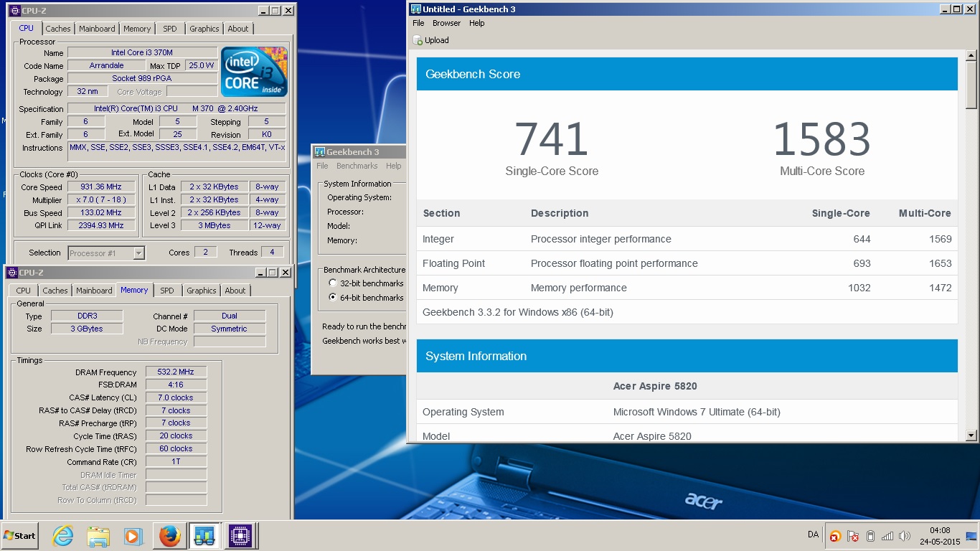This screenshot has width=980, height=551.
Task: Click the Geekbench results scrollbar up arrow
Action: [x=971, y=55]
